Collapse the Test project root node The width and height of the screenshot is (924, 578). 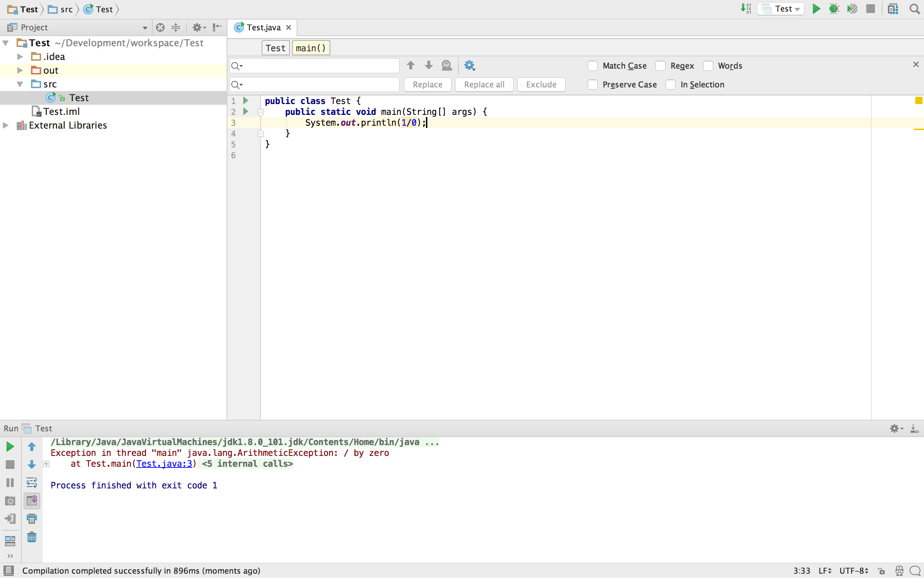click(x=6, y=43)
